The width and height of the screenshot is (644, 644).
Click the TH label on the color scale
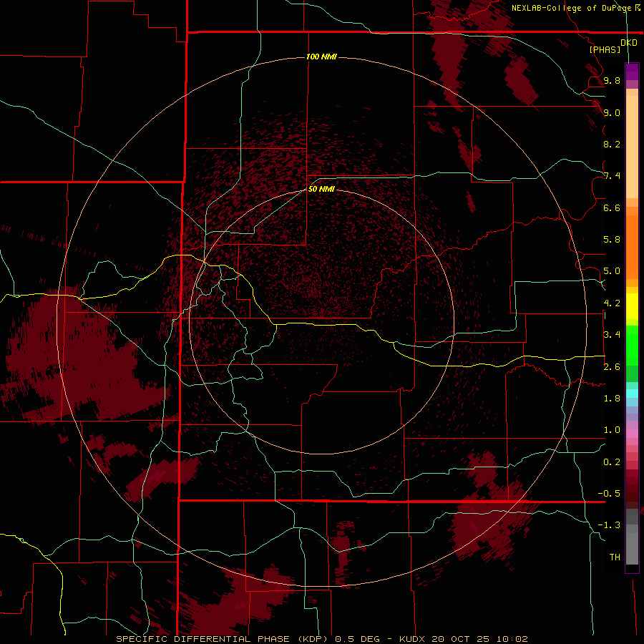coord(615,557)
